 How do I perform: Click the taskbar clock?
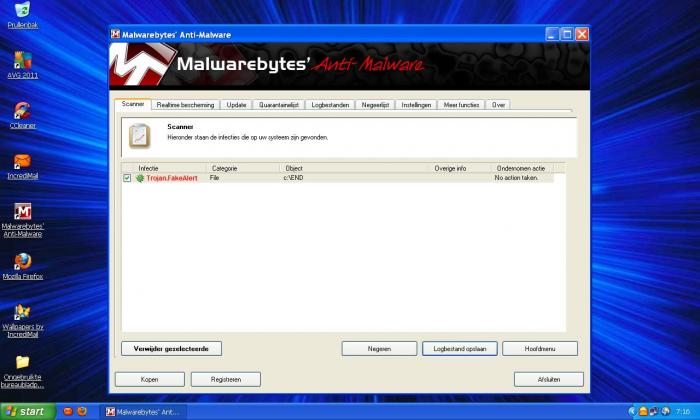683,411
